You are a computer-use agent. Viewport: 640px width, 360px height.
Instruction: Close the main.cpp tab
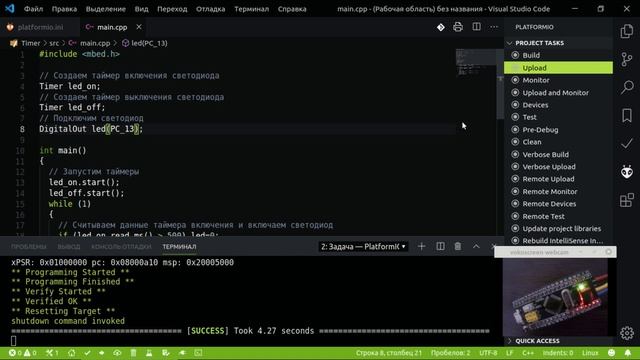click(x=139, y=27)
